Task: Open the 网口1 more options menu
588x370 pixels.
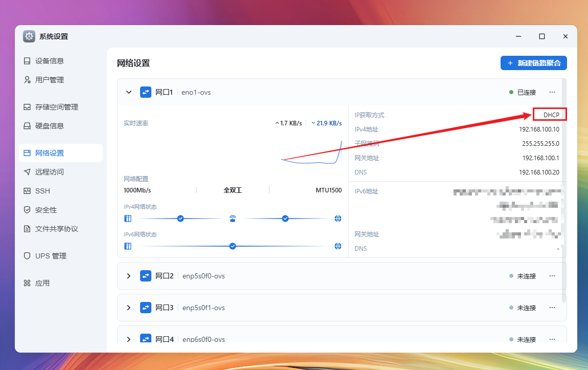Action: [552, 92]
